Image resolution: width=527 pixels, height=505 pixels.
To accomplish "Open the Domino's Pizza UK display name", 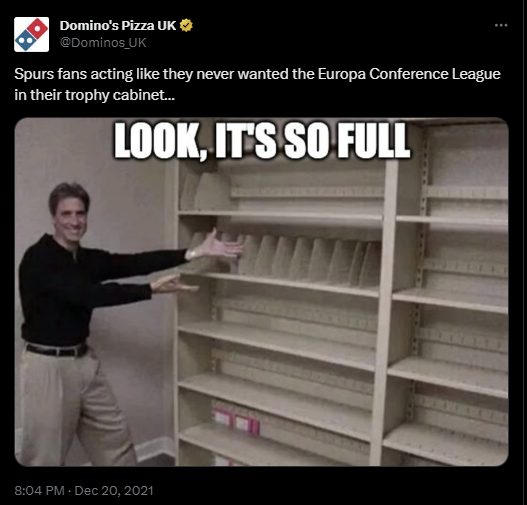I will pyautogui.click(x=118, y=26).
